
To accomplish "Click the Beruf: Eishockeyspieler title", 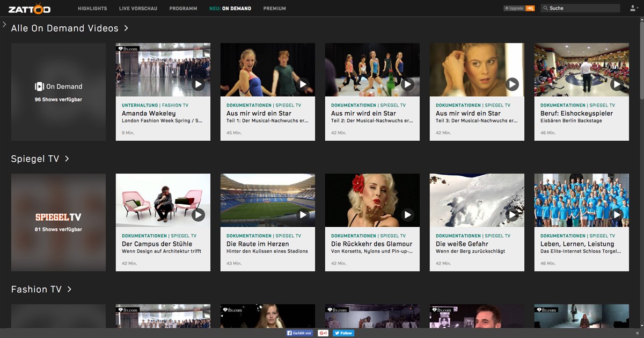I will (x=576, y=113).
